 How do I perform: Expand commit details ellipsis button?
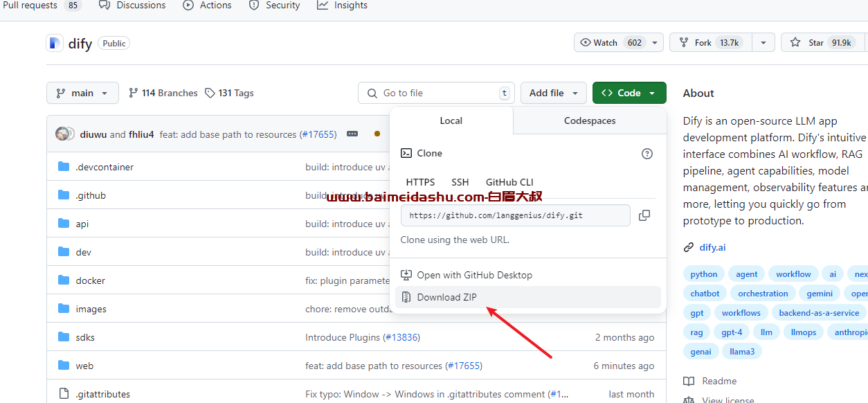click(352, 134)
